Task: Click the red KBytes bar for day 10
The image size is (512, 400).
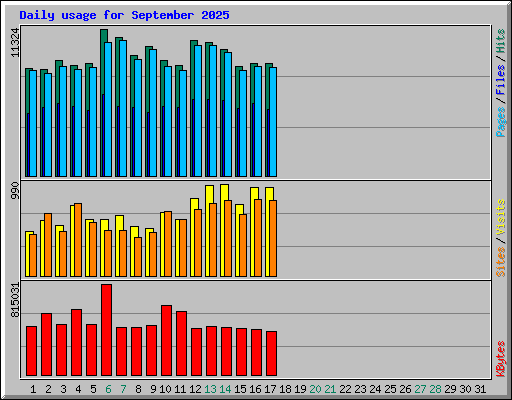Action: tap(166, 340)
